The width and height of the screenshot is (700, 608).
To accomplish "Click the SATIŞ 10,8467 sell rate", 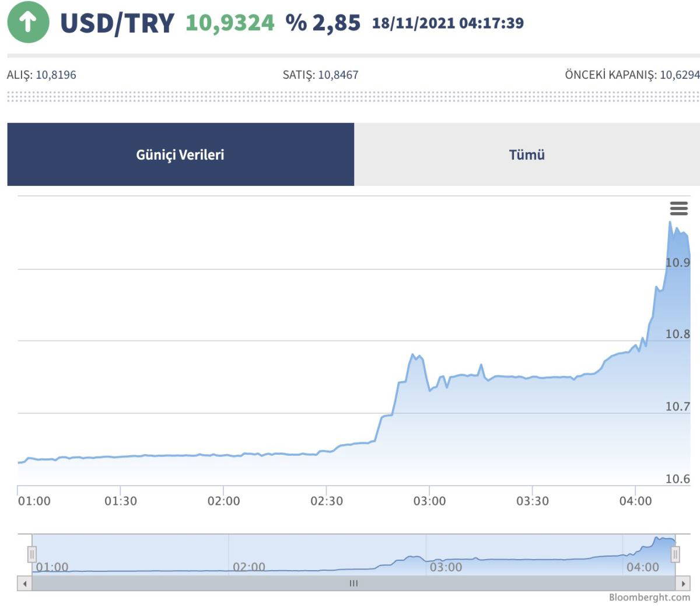I will [321, 75].
